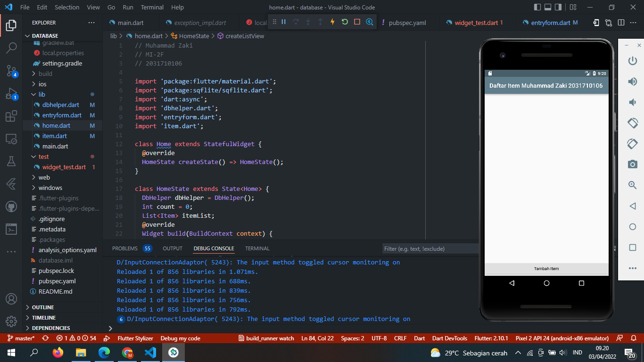This screenshot has height=362, width=644.
Task: Switch to the TERMINAL tab
Action: (257, 248)
